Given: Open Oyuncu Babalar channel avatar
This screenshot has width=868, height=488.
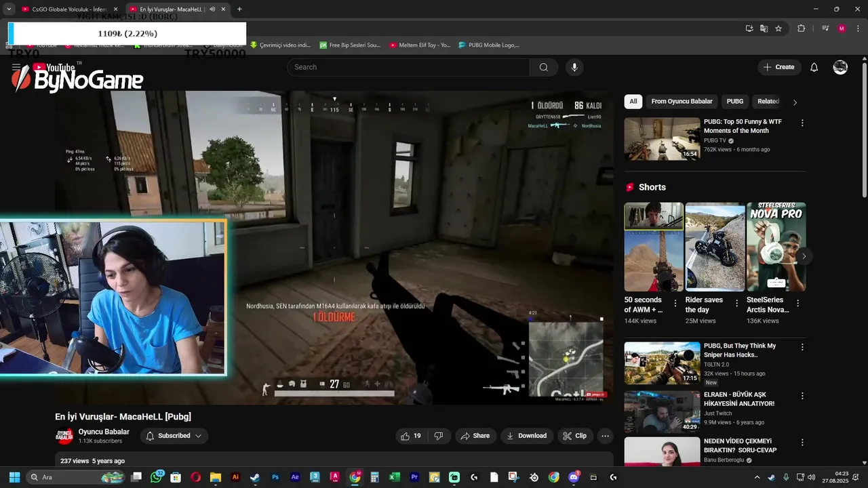Looking at the screenshot, I should pos(64,436).
